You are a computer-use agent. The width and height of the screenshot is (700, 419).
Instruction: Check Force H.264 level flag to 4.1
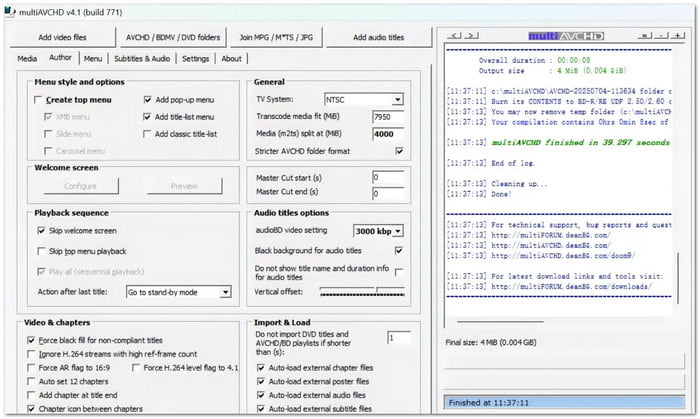(136, 368)
